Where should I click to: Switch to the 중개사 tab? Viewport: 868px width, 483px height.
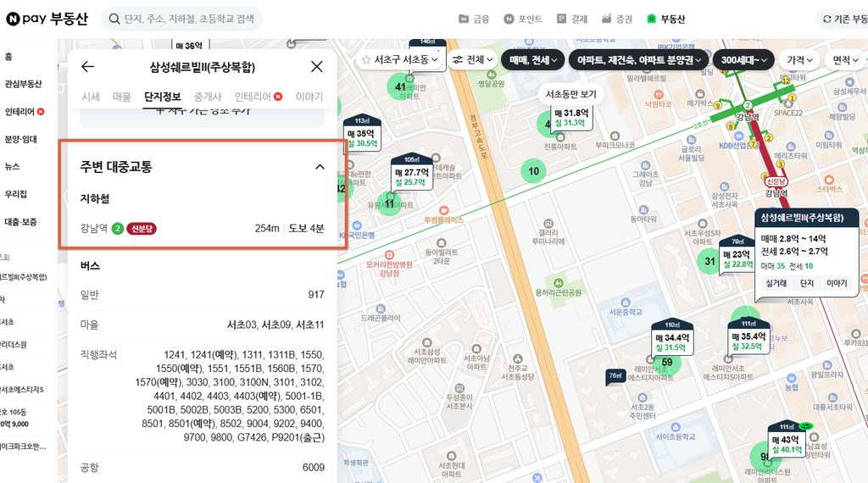pyautogui.click(x=208, y=97)
